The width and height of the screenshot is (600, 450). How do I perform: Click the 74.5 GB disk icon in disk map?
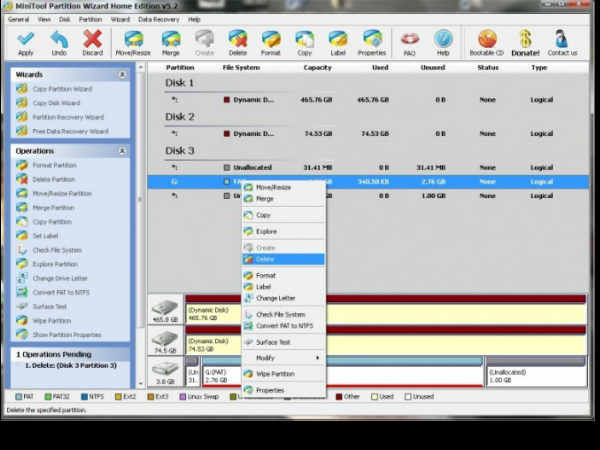pyautogui.click(x=165, y=341)
